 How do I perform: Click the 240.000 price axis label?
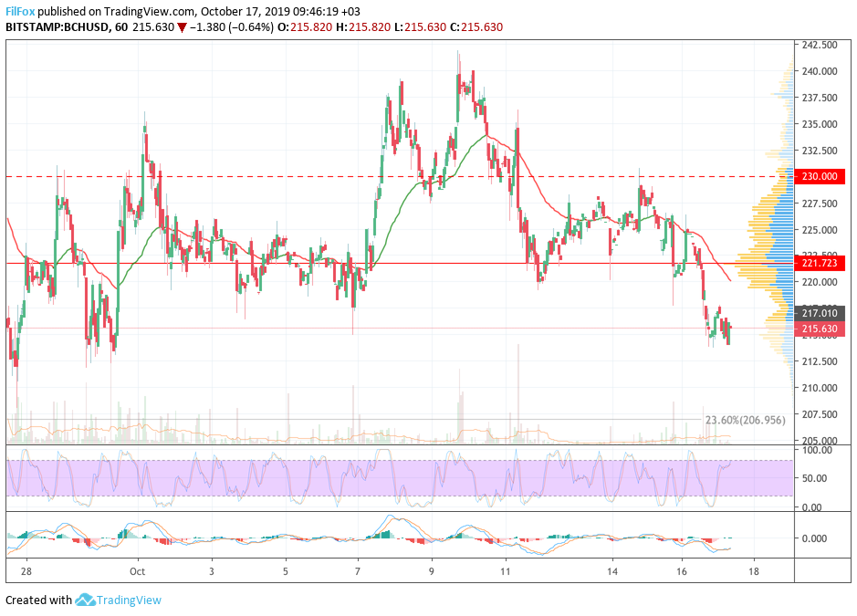click(x=820, y=71)
